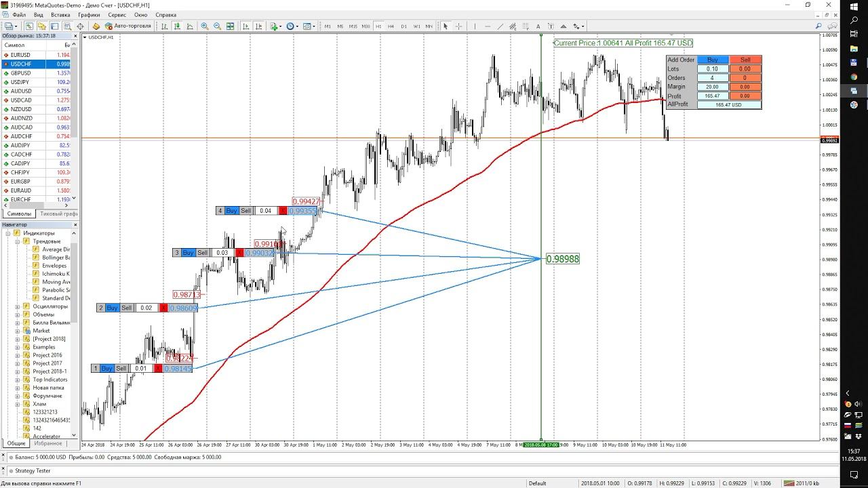Open the indicators list dropdown

[x=276, y=26]
